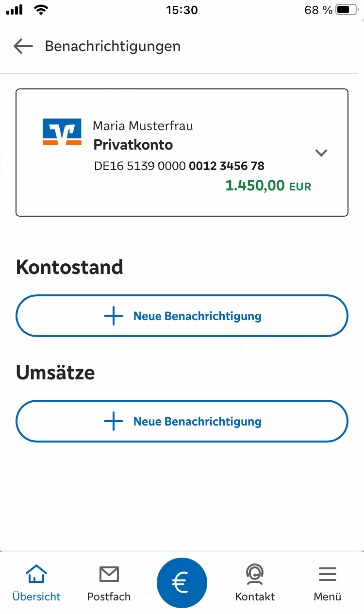Select the Menü tab label

click(328, 597)
